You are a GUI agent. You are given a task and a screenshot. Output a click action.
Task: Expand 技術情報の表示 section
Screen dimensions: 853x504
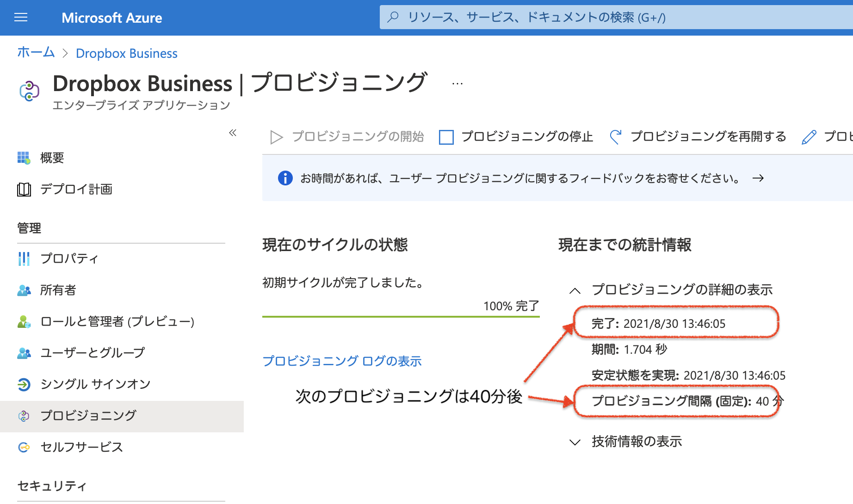point(626,442)
